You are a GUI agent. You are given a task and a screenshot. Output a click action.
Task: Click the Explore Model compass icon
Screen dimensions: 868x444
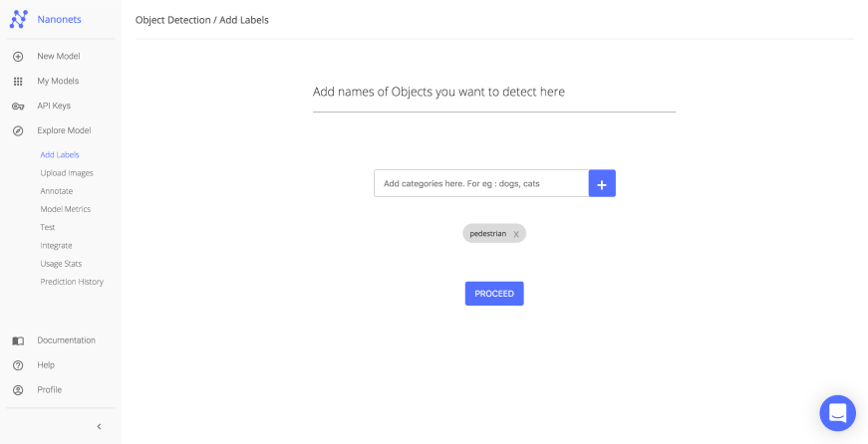tap(18, 130)
